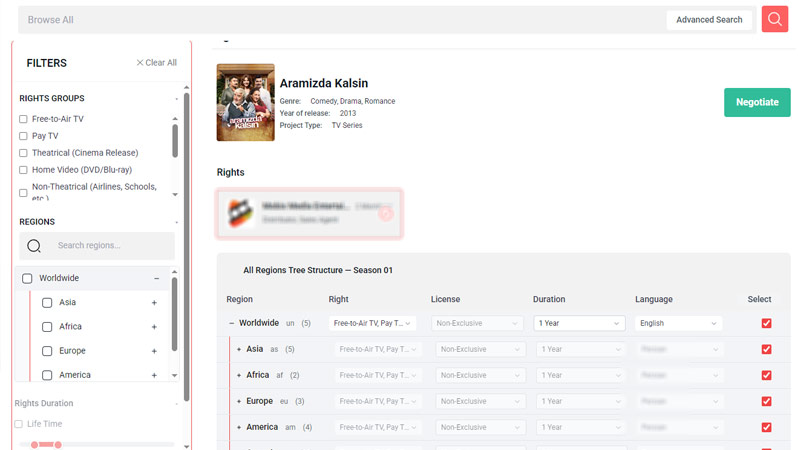Click rights groups scroll down arrow
This screenshot has height=450, width=800.
click(x=175, y=194)
